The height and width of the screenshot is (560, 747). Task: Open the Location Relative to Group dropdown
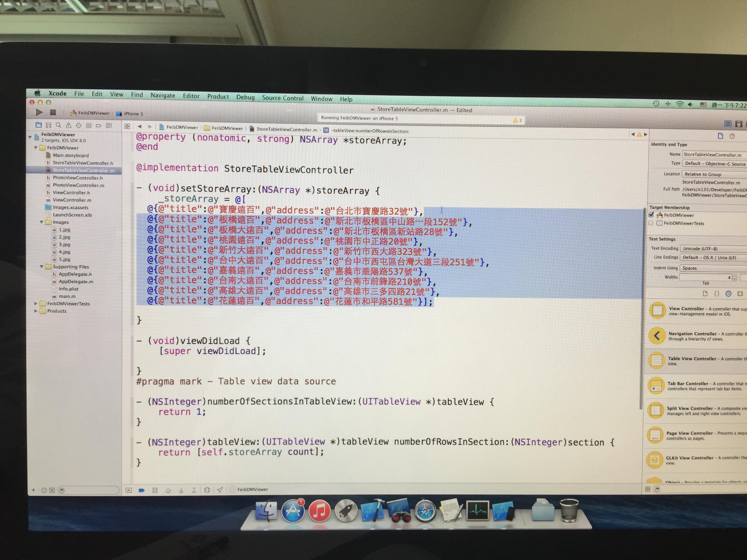click(x=715, y=174)
